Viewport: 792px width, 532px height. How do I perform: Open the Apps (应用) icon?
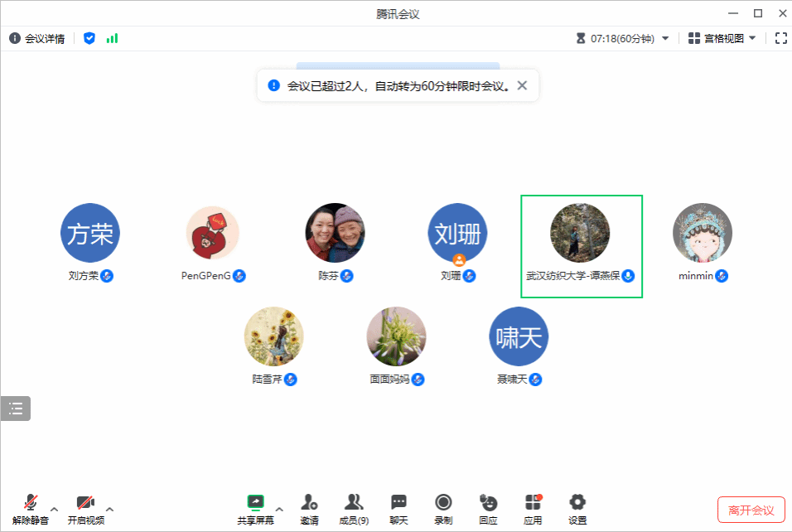(533, 507)
